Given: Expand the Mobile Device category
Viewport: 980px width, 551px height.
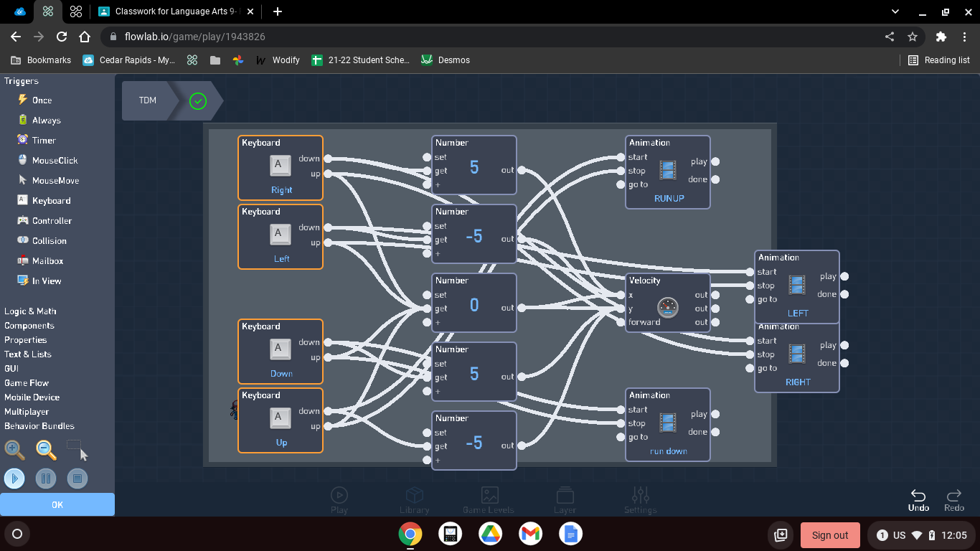Looking at the screenshot, I should pyautogui.click(x=32, y=397).
